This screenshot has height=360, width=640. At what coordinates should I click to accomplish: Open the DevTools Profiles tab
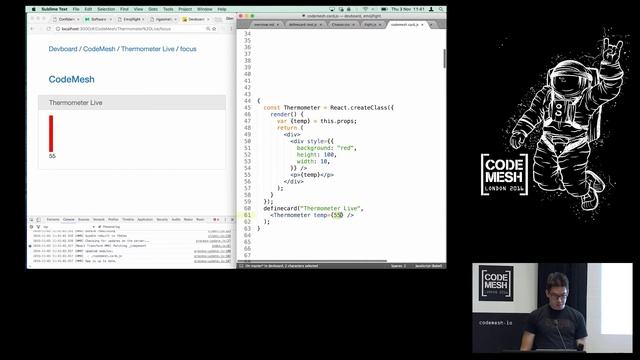tap(113, 220)
